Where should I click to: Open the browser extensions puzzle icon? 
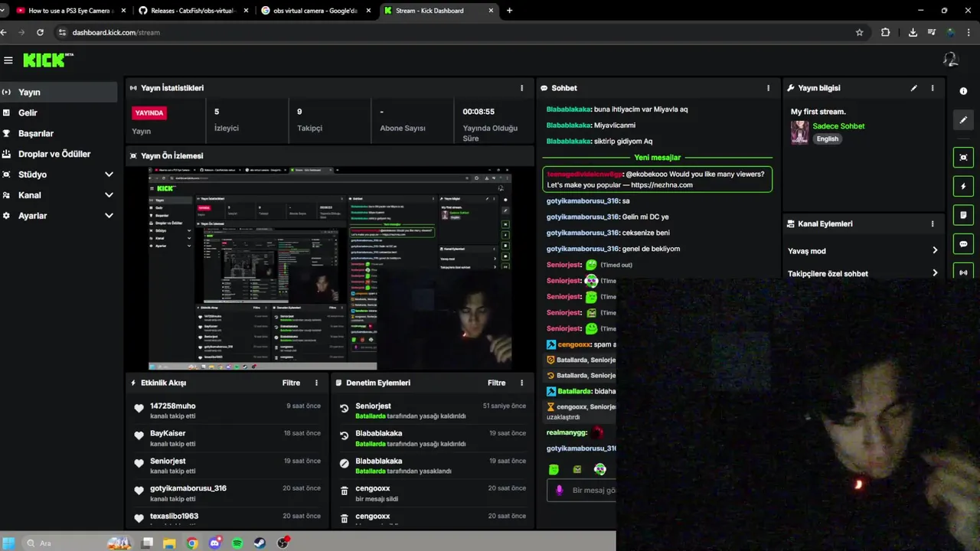[x=886, y=32]
